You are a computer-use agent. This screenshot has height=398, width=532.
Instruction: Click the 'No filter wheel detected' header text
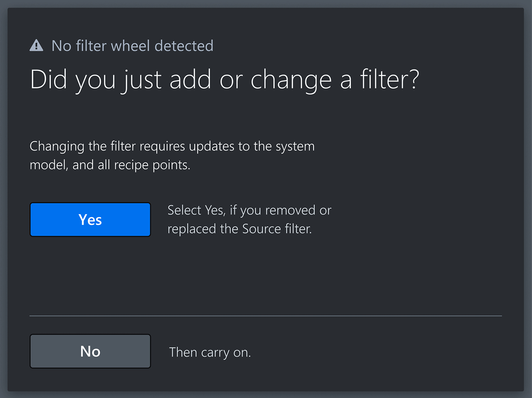coord(133,45)
